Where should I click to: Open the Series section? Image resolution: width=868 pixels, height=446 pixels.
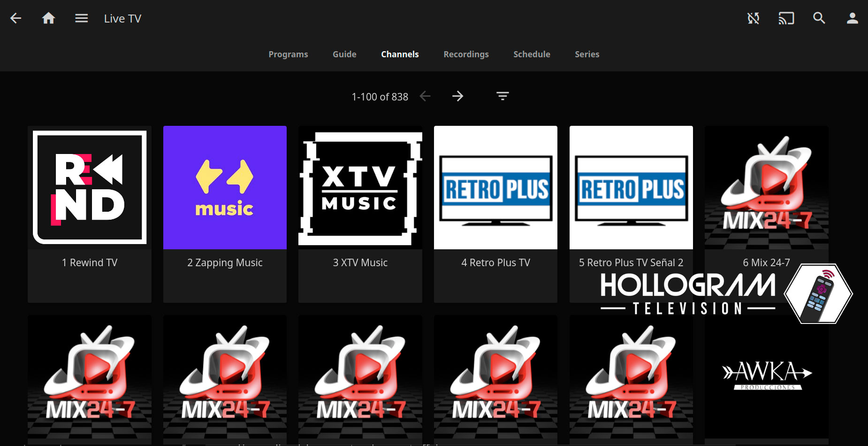point(587,54)
